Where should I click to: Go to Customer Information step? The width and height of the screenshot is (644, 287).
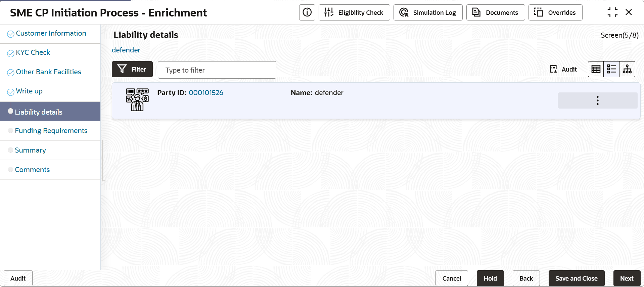tap(51, 33)
